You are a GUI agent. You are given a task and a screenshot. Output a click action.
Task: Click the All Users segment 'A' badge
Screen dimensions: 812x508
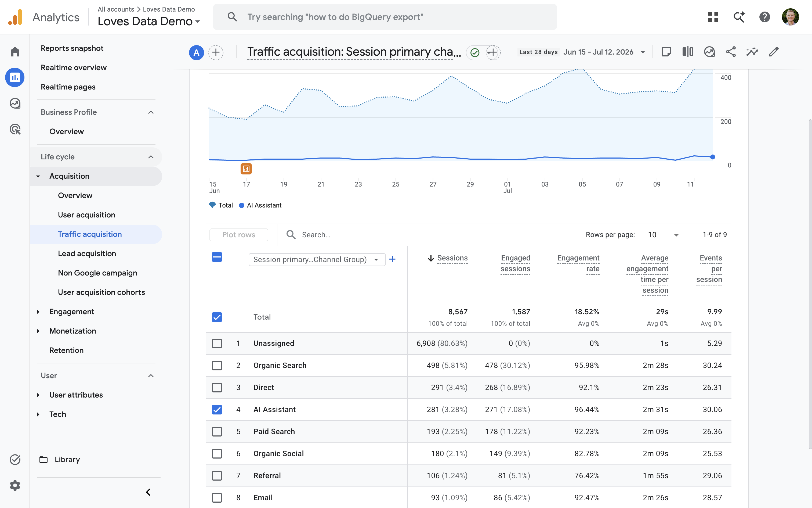click(196, 52)
